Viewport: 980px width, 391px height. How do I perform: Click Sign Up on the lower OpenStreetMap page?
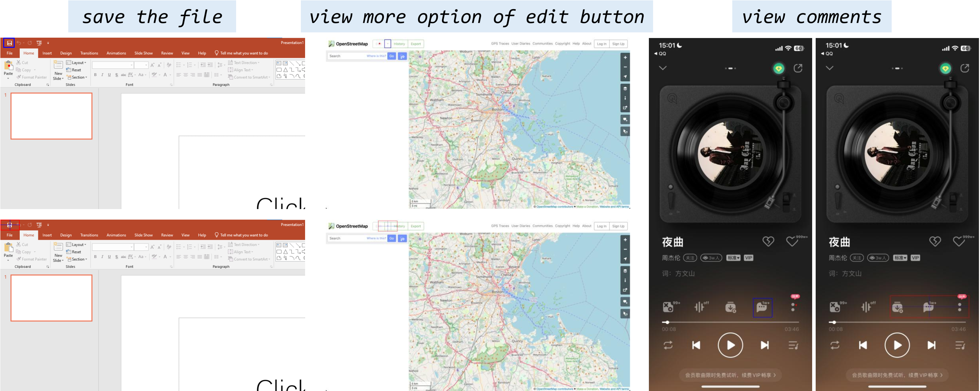pos(618,226)
